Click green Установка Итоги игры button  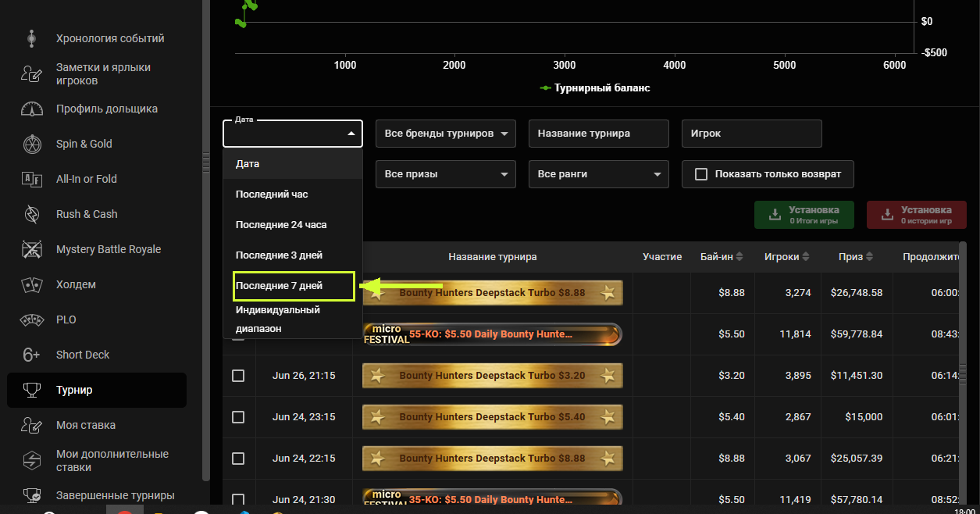[x=805, y=215]
